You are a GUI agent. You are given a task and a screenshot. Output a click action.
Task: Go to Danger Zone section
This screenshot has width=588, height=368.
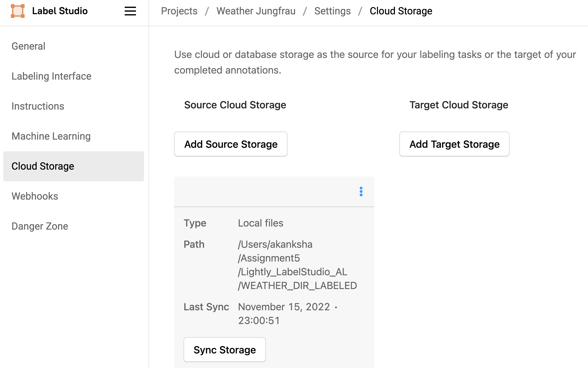point(74,226)
